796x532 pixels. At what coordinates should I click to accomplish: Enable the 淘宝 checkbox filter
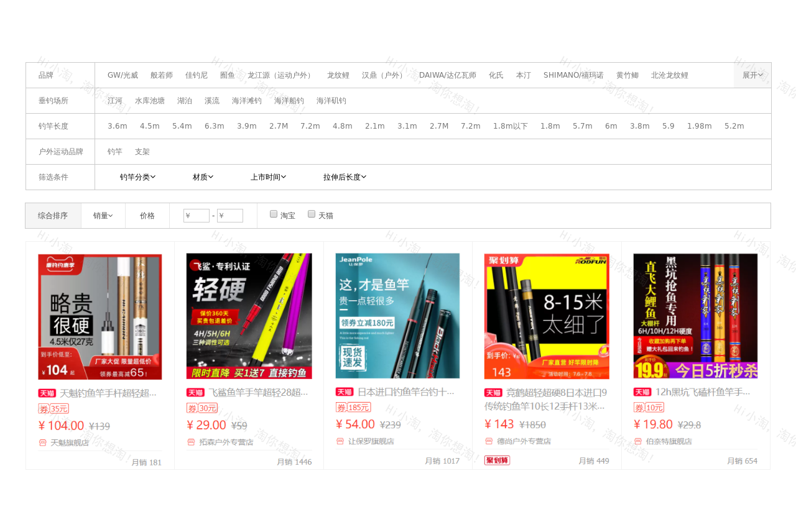click(274, 214)
